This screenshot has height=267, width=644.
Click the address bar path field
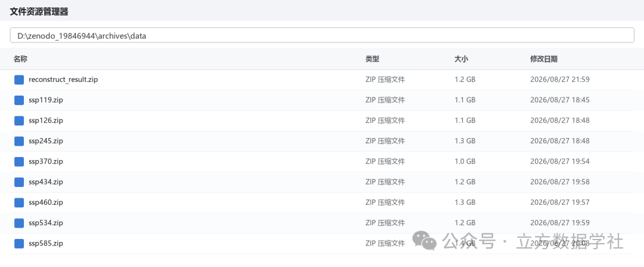tap(322, 35)
